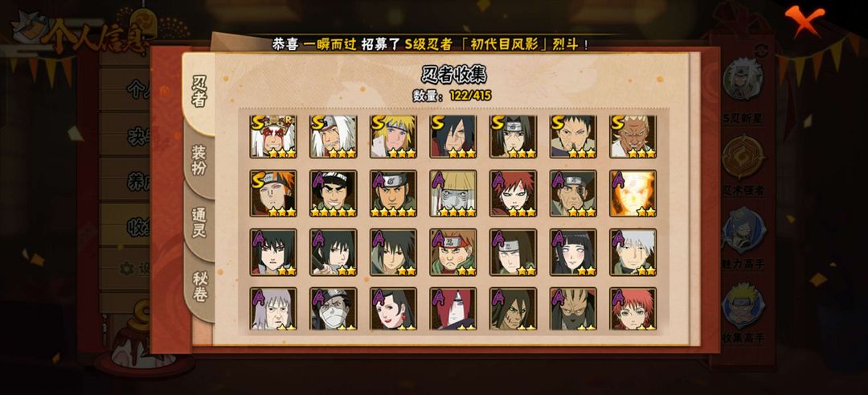The width and height of the screenshot is (868, 395).
Task: Open the 收集高手 Naruto badge icon
Action: click(743, 305)
